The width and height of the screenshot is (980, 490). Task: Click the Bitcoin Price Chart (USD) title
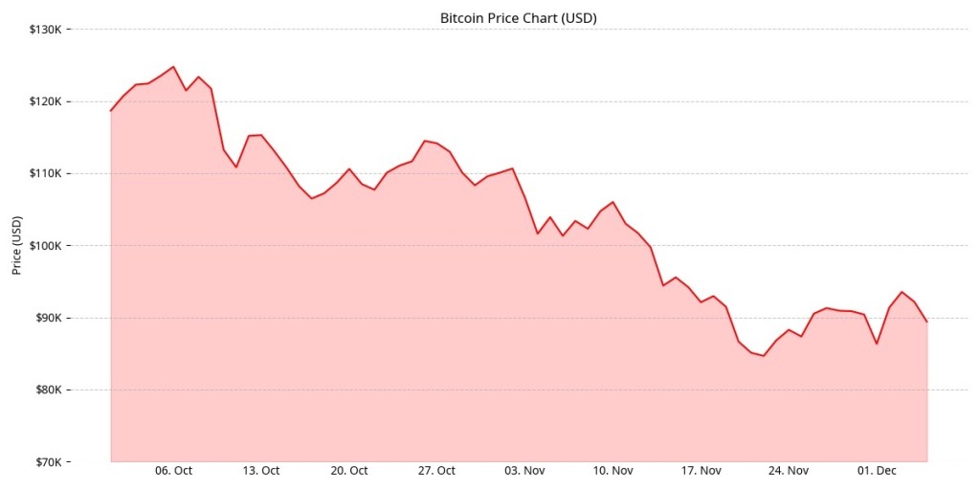(x=518, y=17)
